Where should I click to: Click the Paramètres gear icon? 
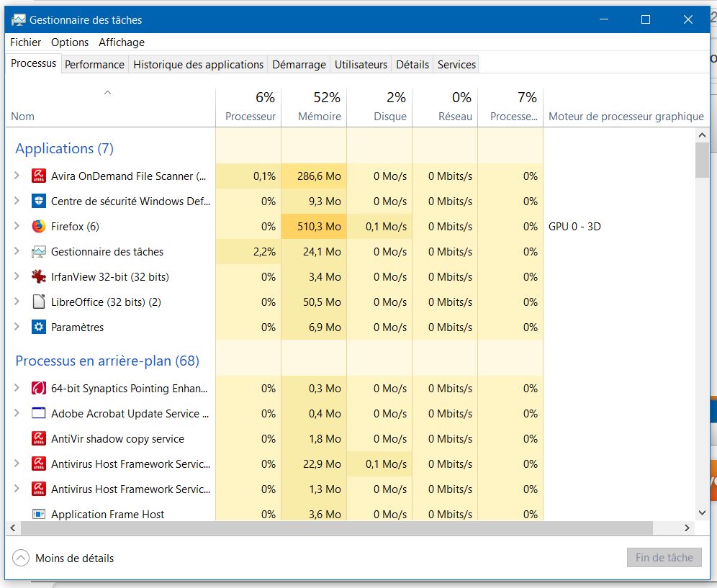[39, 327]
